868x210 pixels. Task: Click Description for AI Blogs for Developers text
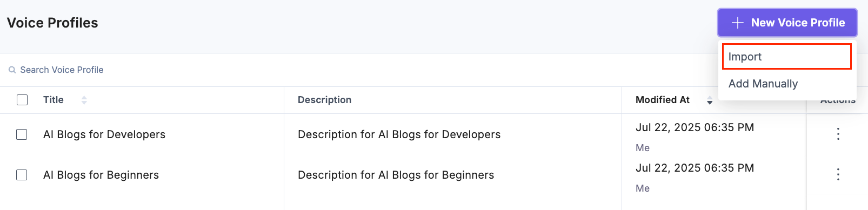pyautogui.click(x=399, y=134)
